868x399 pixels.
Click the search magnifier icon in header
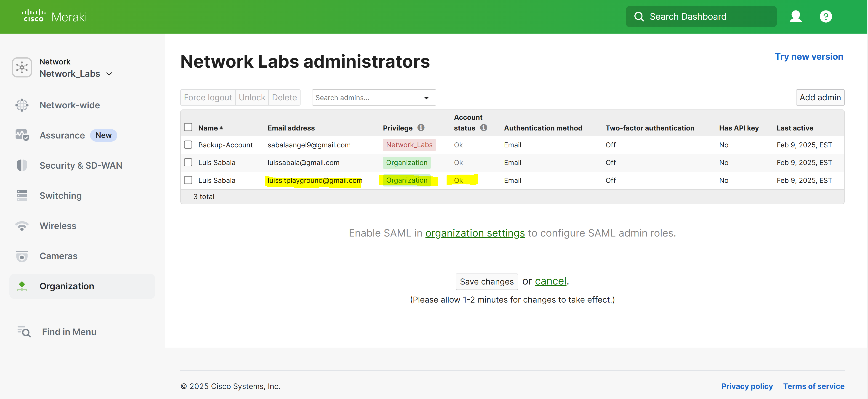pyautogui.click(x=639, y=16)
